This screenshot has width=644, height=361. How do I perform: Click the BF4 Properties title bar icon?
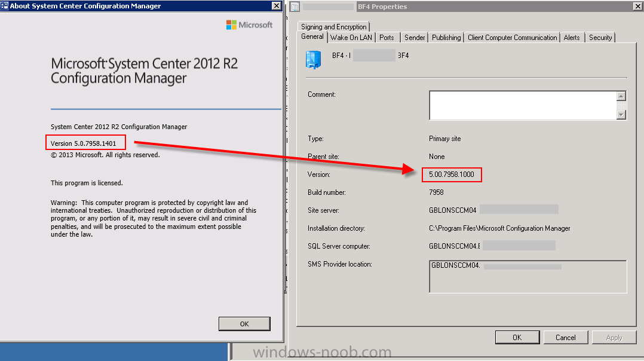click(295, 7)
